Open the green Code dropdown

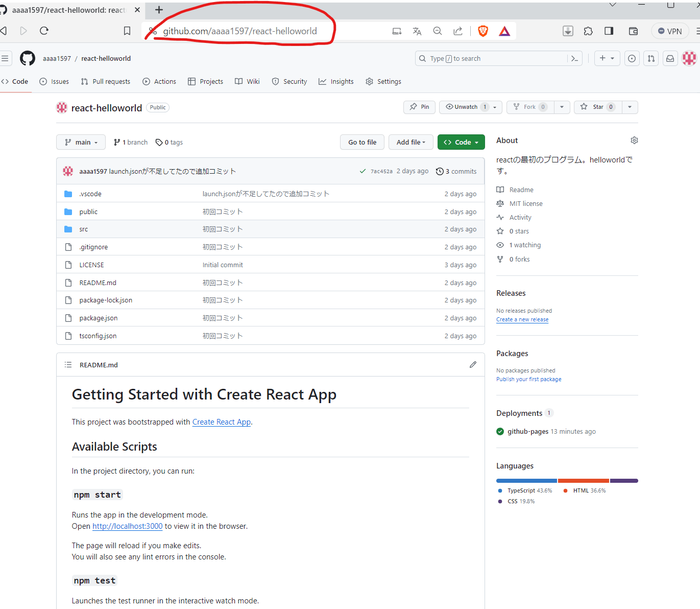(x=461, y=142)
